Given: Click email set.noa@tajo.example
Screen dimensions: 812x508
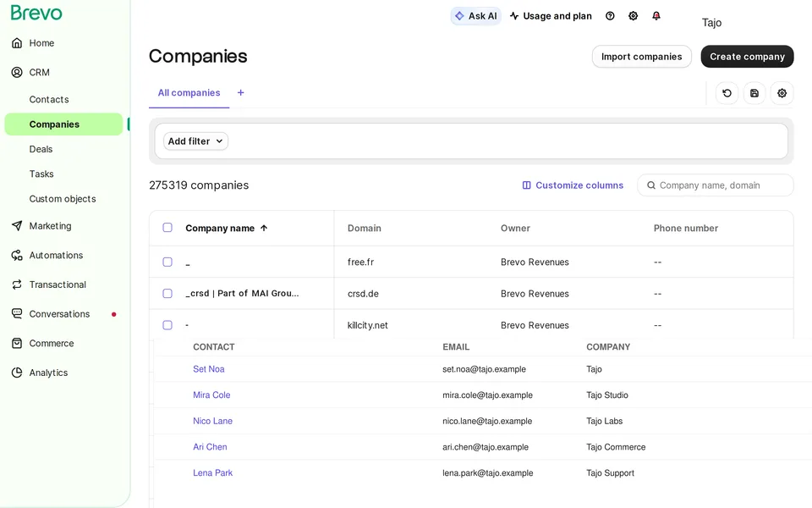Looking at the screenshot, I should click(x=484, y=369).
